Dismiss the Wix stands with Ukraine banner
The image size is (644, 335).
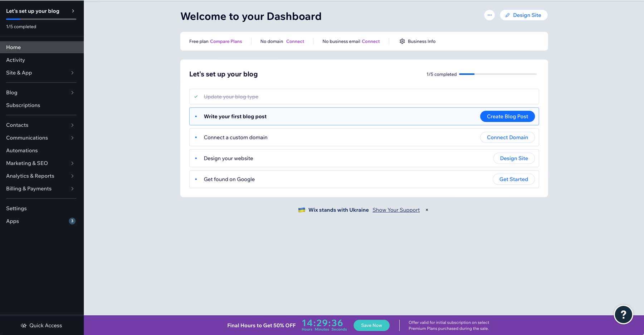[x=426, y=210]
